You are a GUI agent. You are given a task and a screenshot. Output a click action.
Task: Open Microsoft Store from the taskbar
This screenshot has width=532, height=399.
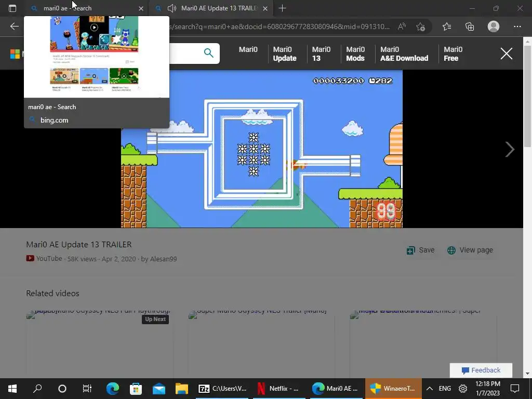coord(136,389)
